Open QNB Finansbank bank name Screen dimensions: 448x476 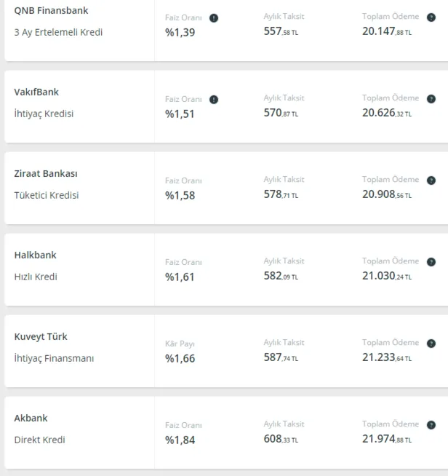pos(52,10)
